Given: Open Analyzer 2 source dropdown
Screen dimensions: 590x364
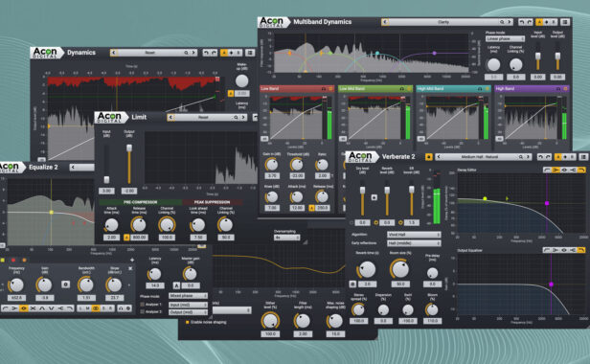Looking at the screenshot, I should pos(188,312).
